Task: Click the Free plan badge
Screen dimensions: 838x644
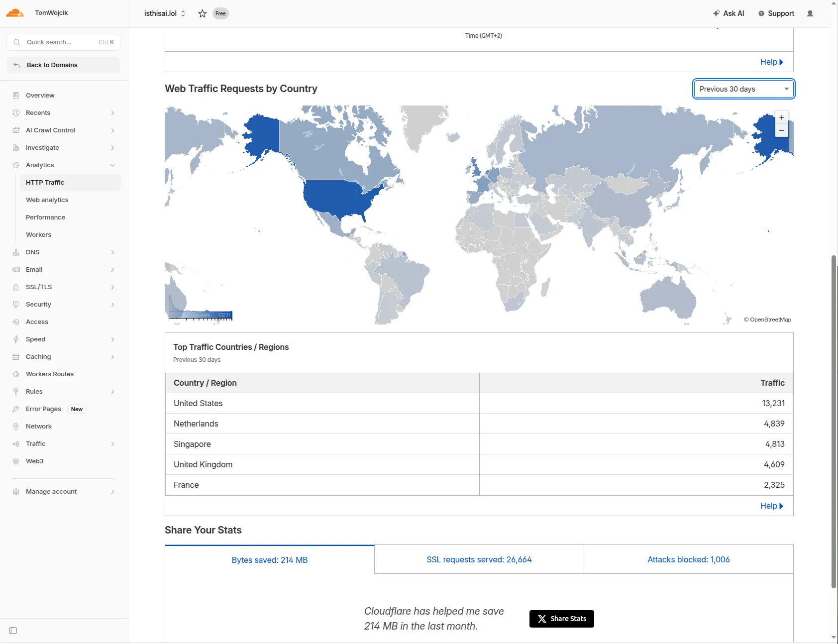Action: [x=220, y=13]
